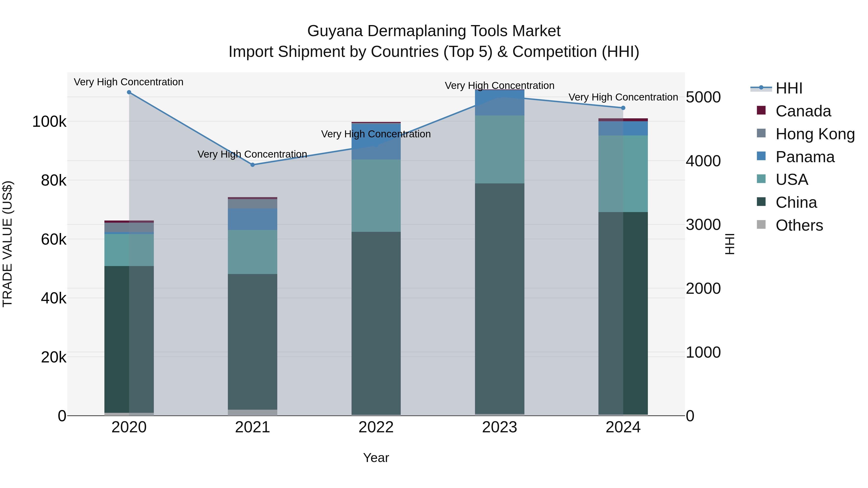
Task: Click the 2023 x-axis label
Action: [500, 427]
